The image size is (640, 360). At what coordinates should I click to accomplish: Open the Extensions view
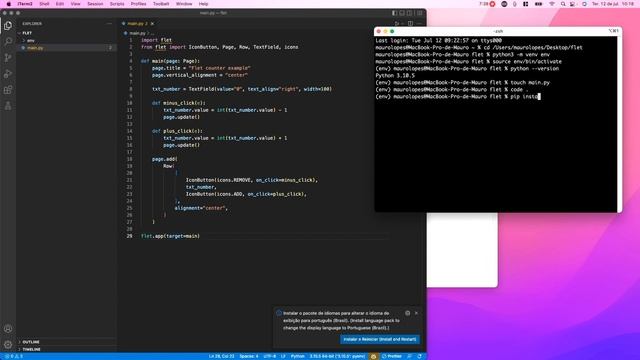[x=8, y=90]
